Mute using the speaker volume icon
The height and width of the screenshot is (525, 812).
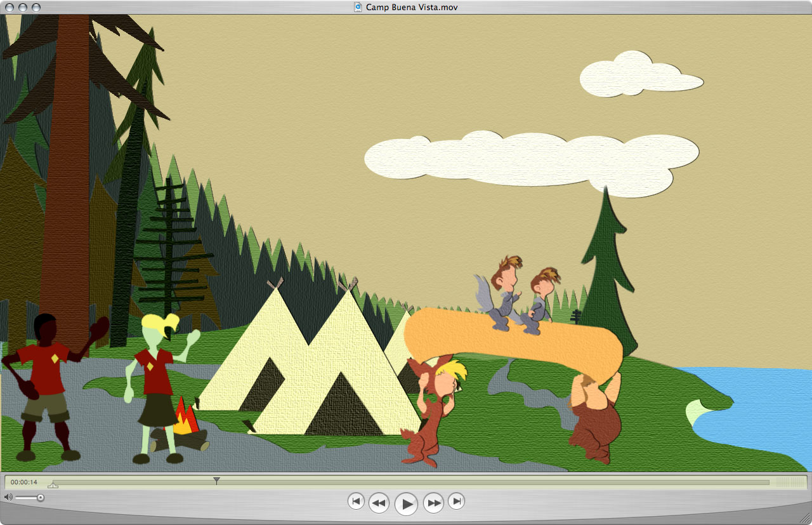point(8,497)
